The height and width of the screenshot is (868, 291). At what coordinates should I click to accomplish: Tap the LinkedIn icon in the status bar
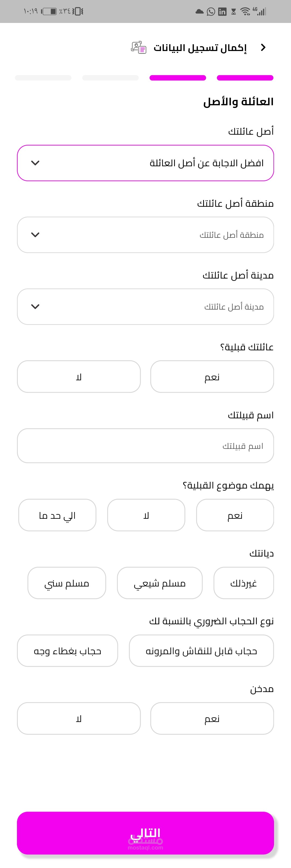[222, 12]
